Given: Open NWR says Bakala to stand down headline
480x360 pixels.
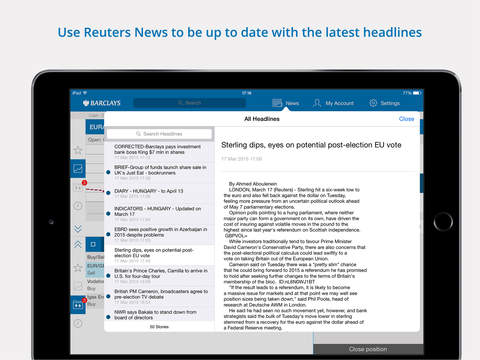Looking at the screenshot, I should (159, 315).
